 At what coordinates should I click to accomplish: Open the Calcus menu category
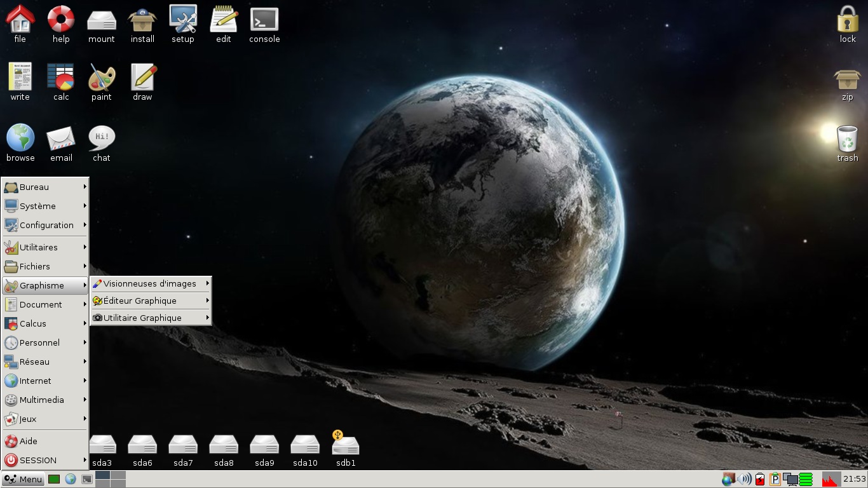pos(45,323)
